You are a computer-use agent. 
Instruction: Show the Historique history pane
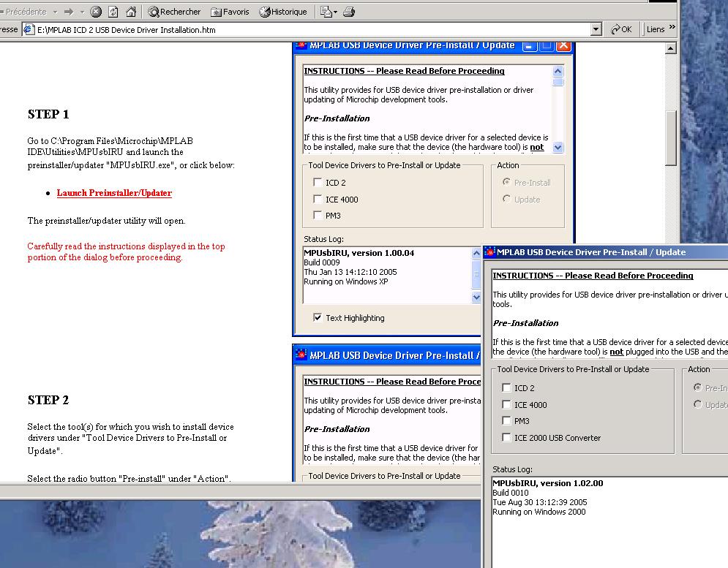point(282,12)
